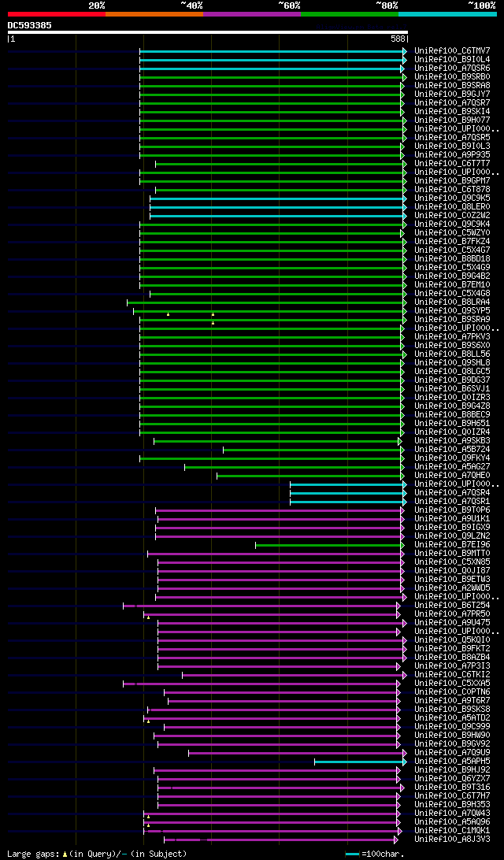The image size is (504, 860).
Task: Click hit label 'UniRef100_C6T878'
Action: (452, 190)
